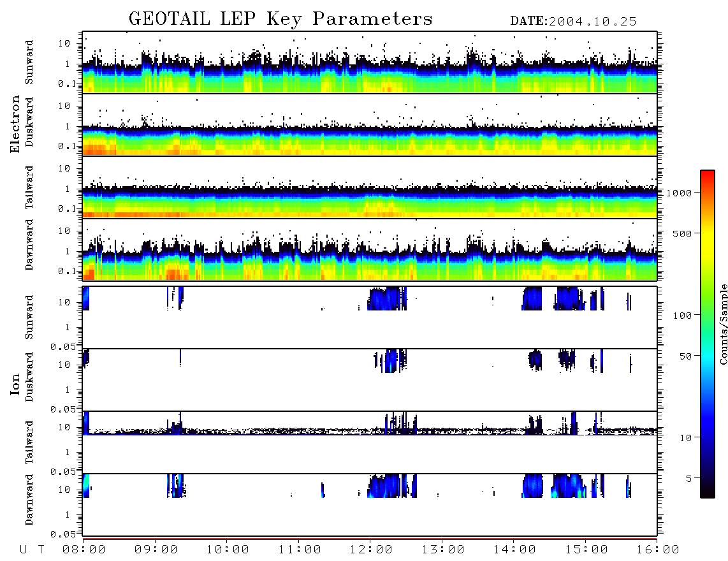This screenshot has height=561, width=728.
Task: Click the 1000 value on the color scale
Action: click(x=680, y=193)
